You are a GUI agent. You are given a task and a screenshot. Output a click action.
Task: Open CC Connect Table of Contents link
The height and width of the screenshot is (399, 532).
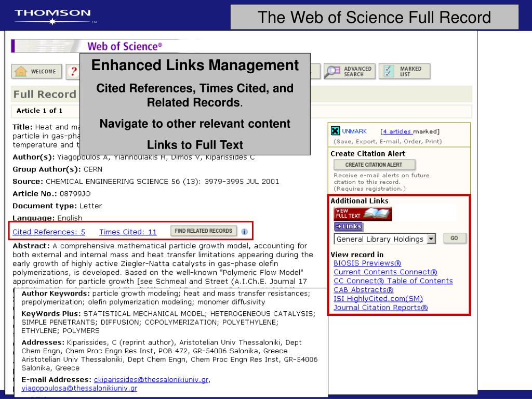click(393, 281)
